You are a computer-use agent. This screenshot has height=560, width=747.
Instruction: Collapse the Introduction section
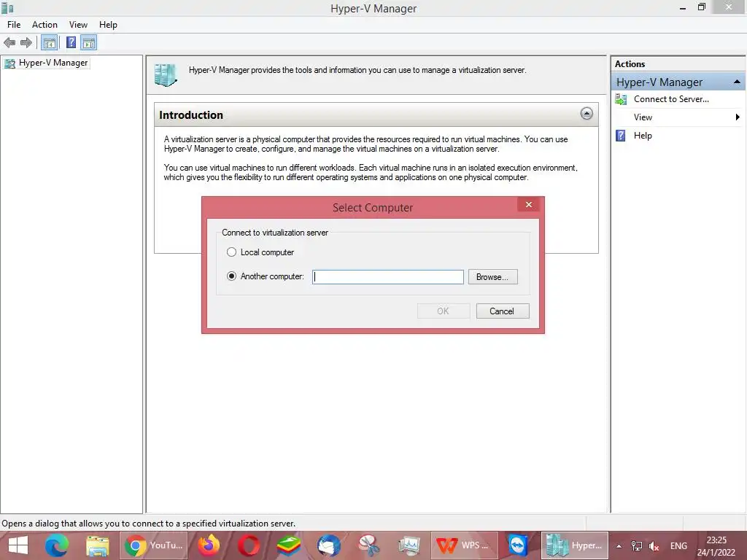587,114
